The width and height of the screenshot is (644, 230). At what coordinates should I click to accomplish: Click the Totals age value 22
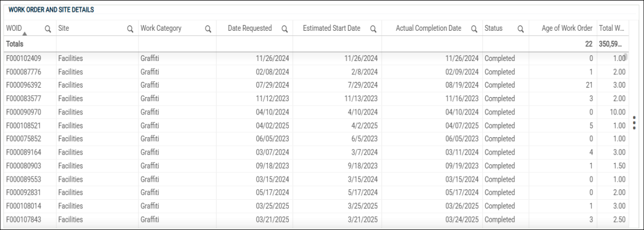point(589,44)
